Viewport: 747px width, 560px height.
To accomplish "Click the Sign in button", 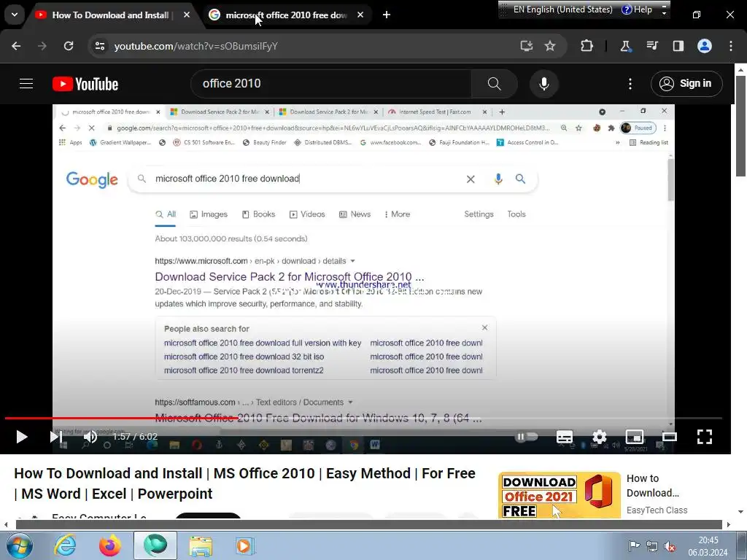I will 686,84.
